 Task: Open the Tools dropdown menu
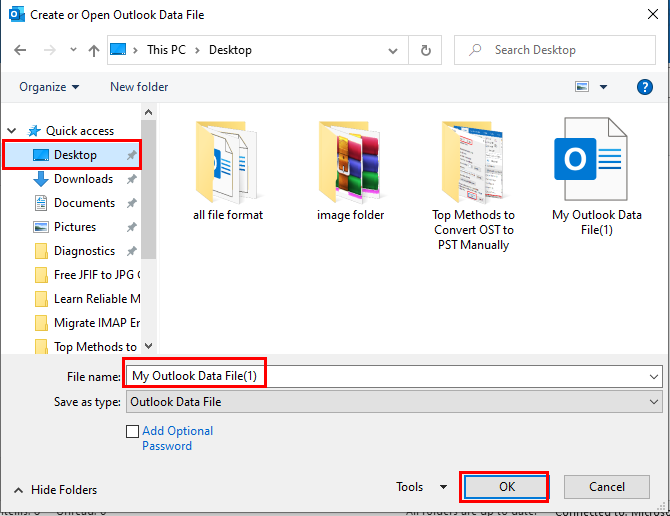[x=422, y=487]
